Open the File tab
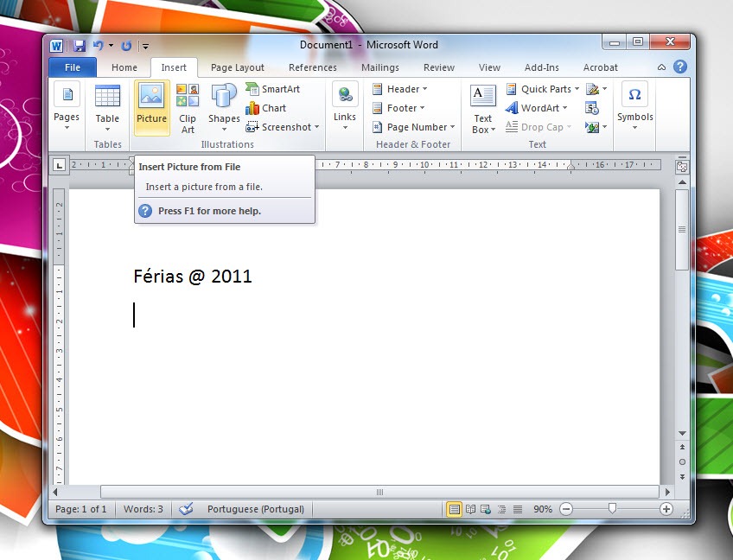 tap(73, 67)
